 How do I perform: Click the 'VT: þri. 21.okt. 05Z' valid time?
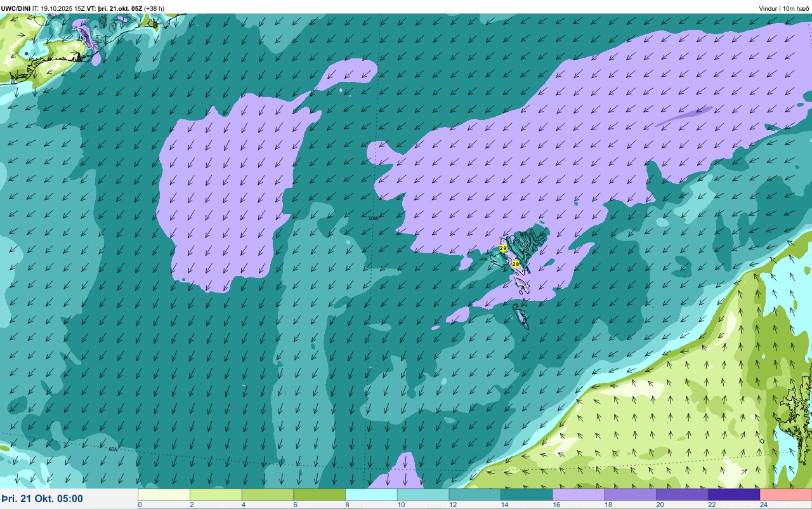point(114,8)
